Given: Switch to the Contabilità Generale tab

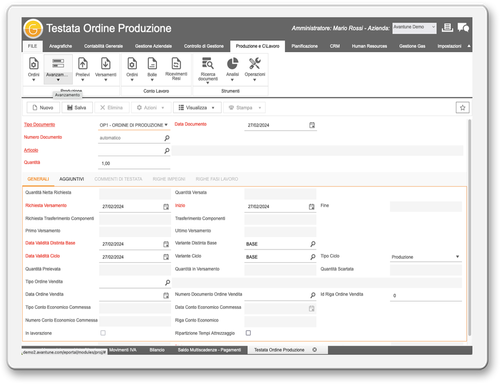Looking at the screenshot, I should pos(103,46).
